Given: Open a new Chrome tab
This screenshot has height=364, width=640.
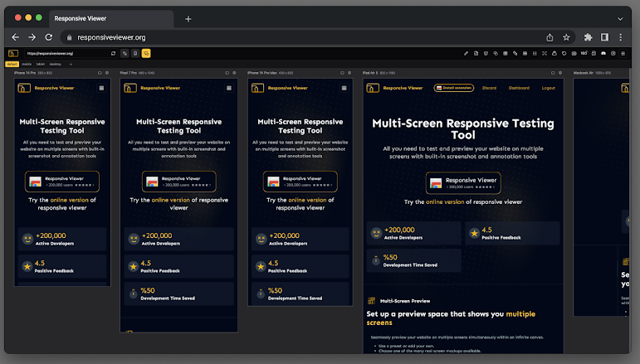Looking at the screenshot, I should (x=188, y=19).
